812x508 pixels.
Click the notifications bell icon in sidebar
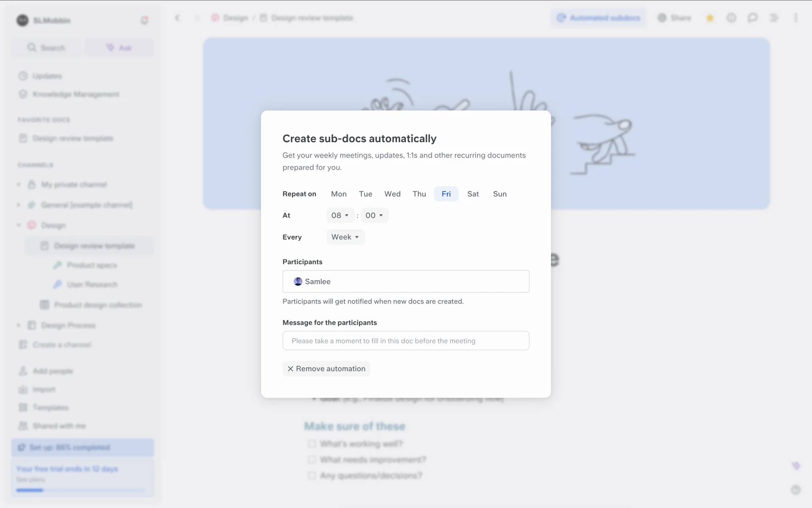pos(144,20)
